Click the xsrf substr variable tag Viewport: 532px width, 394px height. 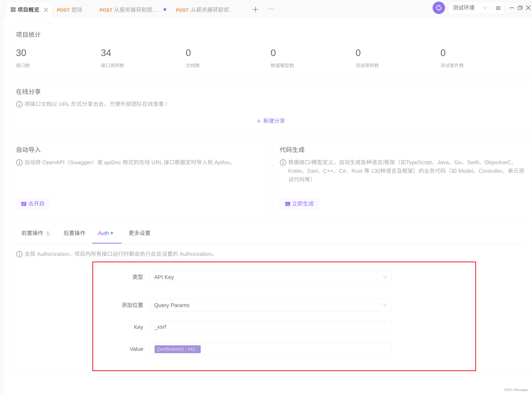tap(178, 349)
